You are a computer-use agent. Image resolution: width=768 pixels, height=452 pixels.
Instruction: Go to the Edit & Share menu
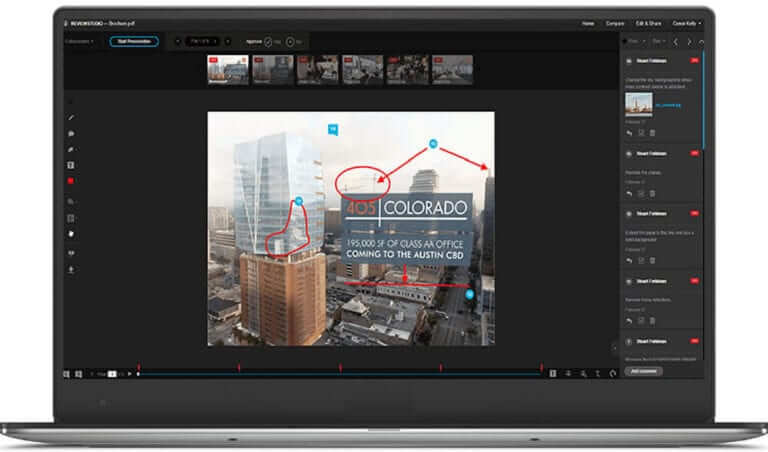650,22
